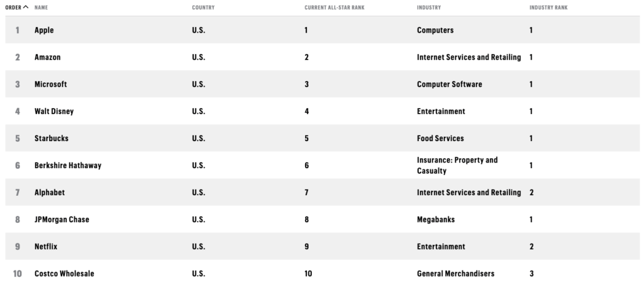Open the Apple company link

[x=44, y=30]
